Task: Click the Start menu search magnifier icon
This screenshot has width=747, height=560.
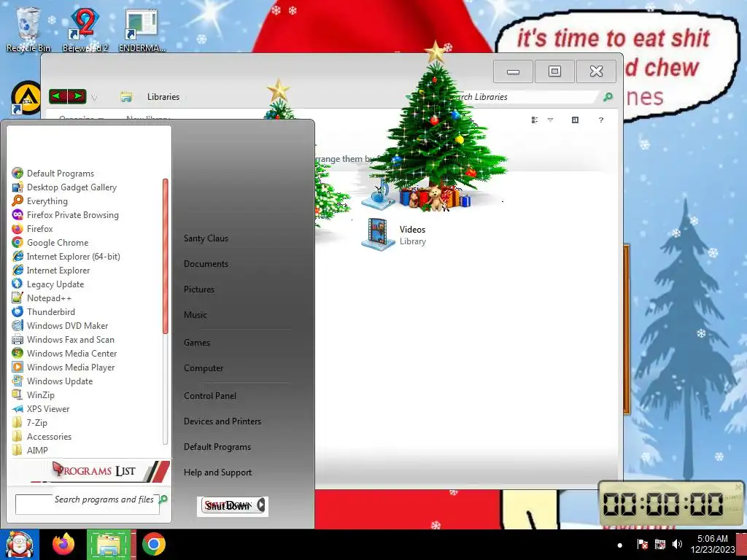Action: pos(163,499)
